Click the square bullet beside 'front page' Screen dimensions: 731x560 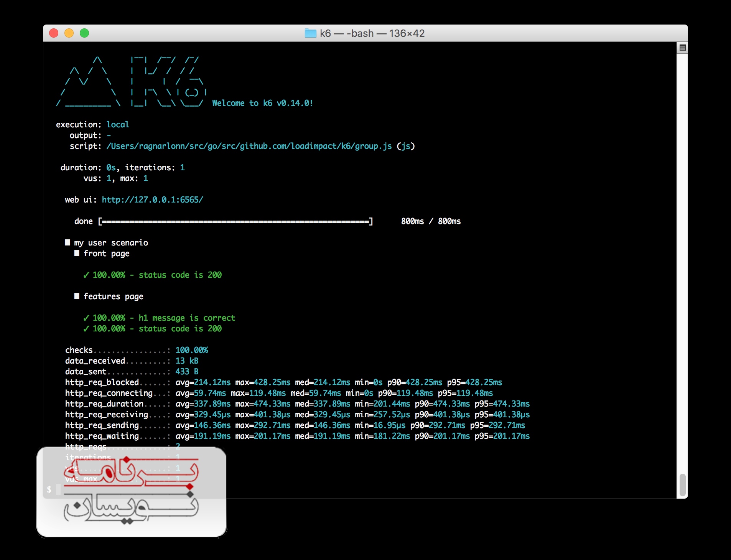pos(77,253)
